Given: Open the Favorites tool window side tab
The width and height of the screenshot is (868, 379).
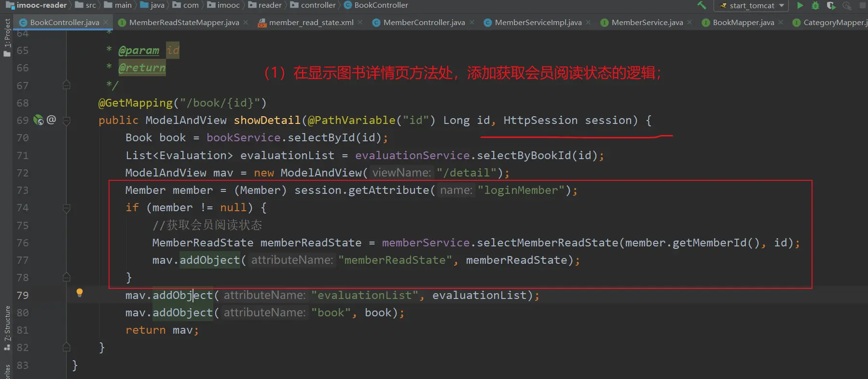Looking at the screenshot, I should tap(7, 371).
